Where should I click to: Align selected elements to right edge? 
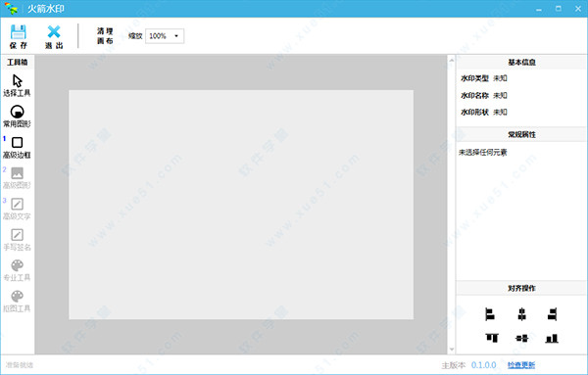pyautogui.click(x=552, y=314)
